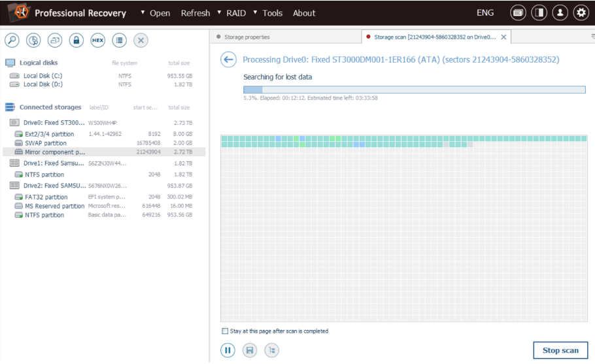Viewport: 595px width, 364px height.
Task: Enable 'Stay at this page after scan' checkbox
Action: coord(226,331)
